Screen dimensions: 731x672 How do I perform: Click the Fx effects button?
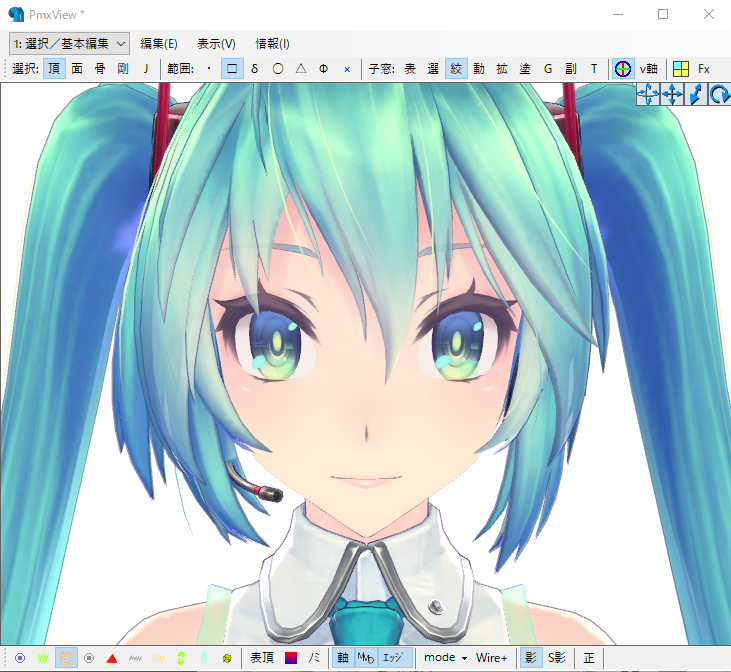pos(704,69)
